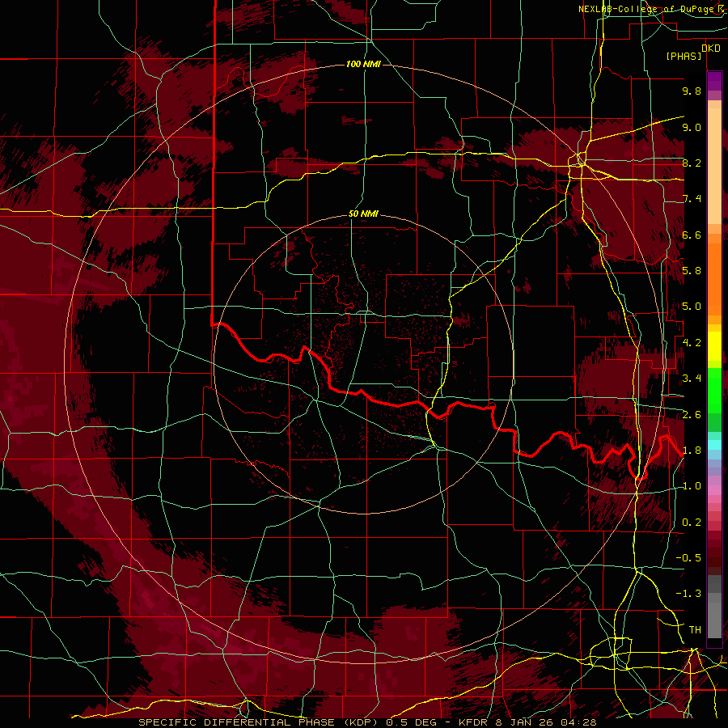Pick the peach color band on the scale
This screenshot has width=728, height=728.
click(714, 166)
